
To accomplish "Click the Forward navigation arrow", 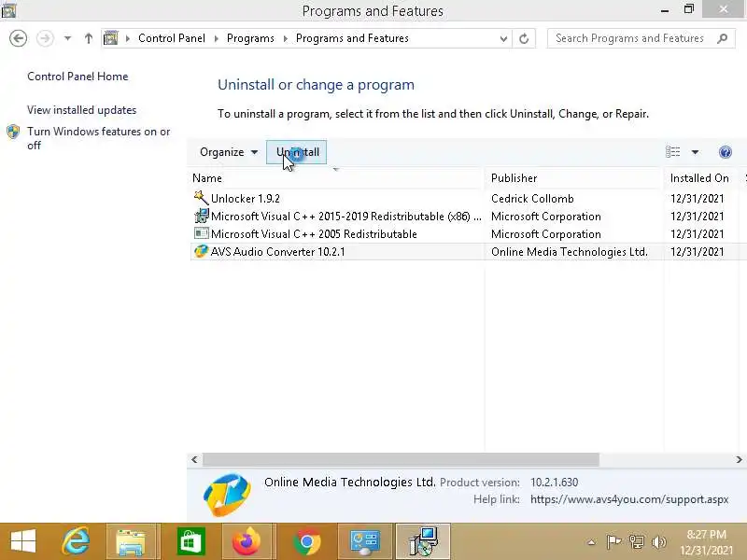I will click(45, 38).
